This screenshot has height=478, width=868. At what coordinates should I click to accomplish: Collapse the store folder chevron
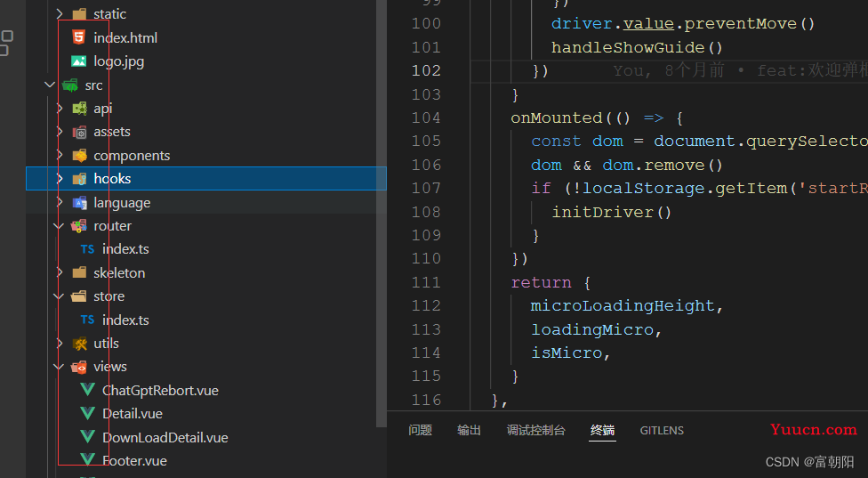point(59,296)
